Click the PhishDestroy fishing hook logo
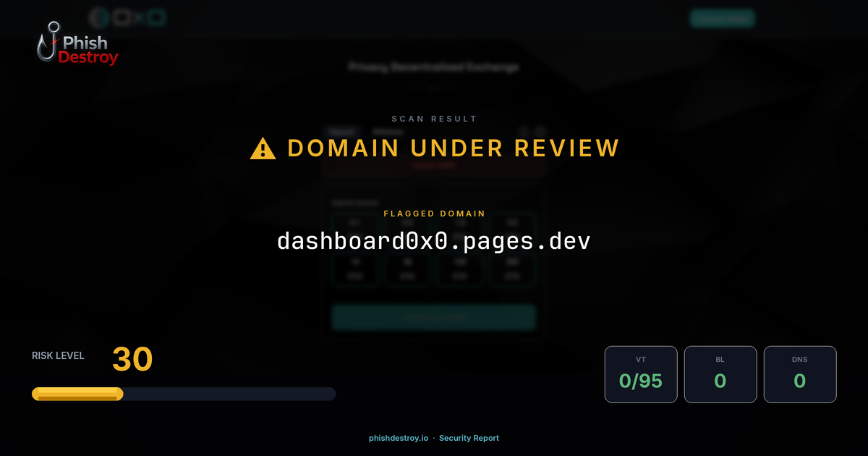The width and height of the screenshot is (868, 456). pos(48,41)
